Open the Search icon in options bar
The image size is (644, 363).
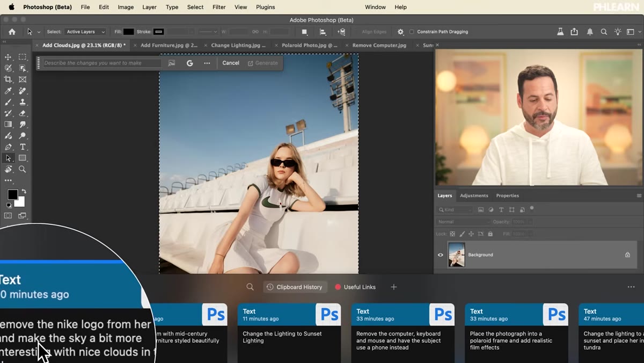pyautogui.click(x=604, y=32)
